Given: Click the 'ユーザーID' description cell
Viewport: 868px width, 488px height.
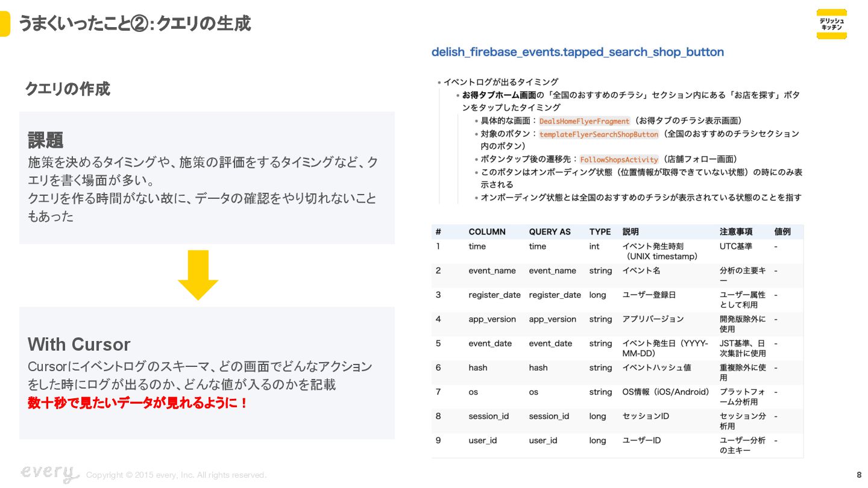Looking at the screenshot, I should tap(641, 440).
